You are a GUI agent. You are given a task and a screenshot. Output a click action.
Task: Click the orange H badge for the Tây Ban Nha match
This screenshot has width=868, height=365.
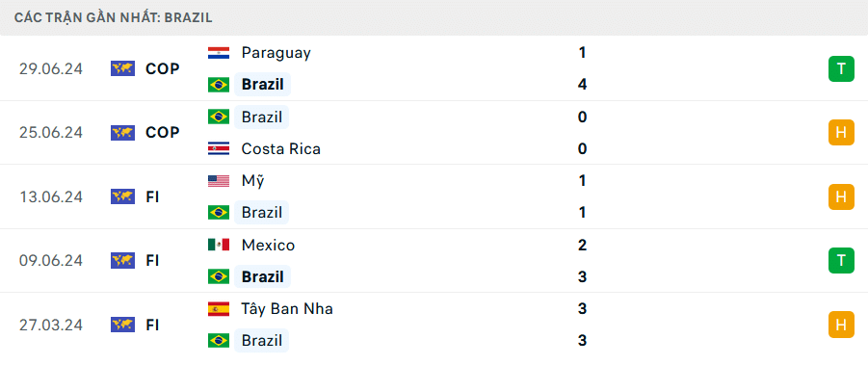[841, 325]
